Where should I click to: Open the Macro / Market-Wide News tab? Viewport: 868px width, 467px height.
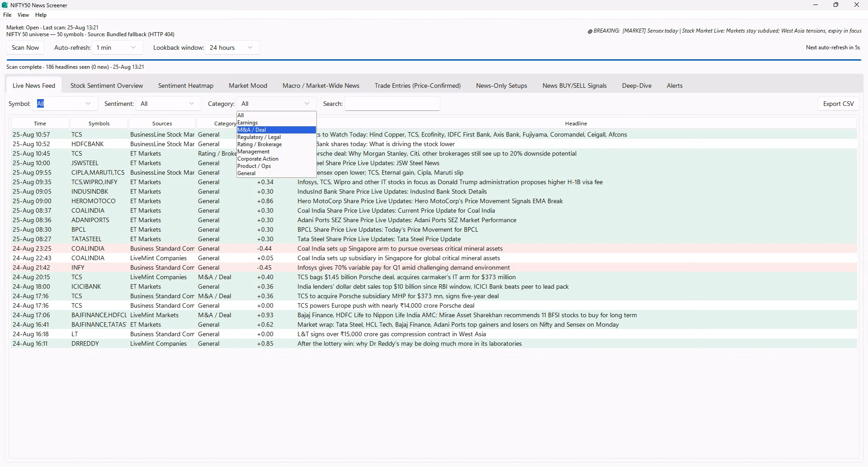[321, 86]
